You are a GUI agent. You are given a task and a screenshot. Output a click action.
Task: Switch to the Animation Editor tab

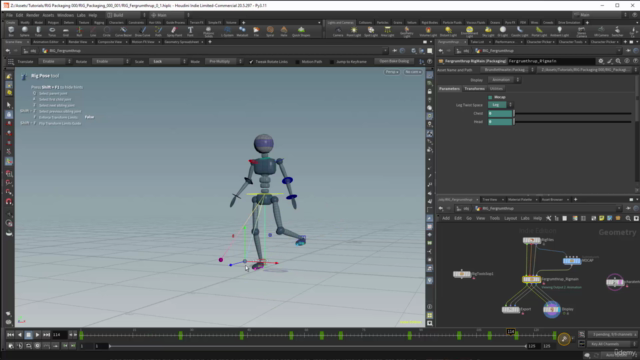coord(46,42)
